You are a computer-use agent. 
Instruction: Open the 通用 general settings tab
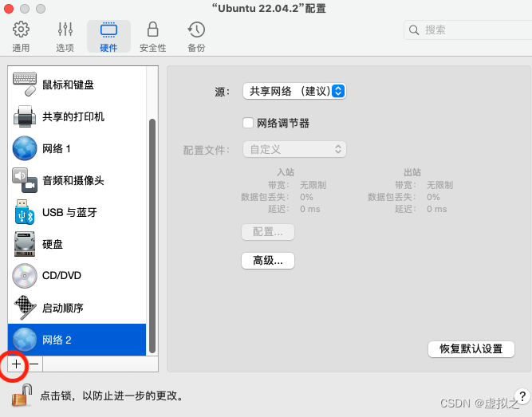coord(21,37)
